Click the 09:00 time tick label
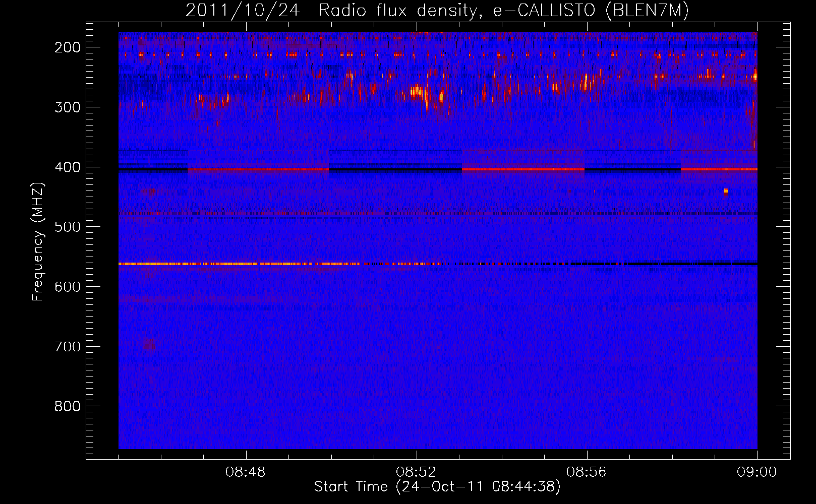The width and height of the screenshot is (816, 504). coord(757,472)
